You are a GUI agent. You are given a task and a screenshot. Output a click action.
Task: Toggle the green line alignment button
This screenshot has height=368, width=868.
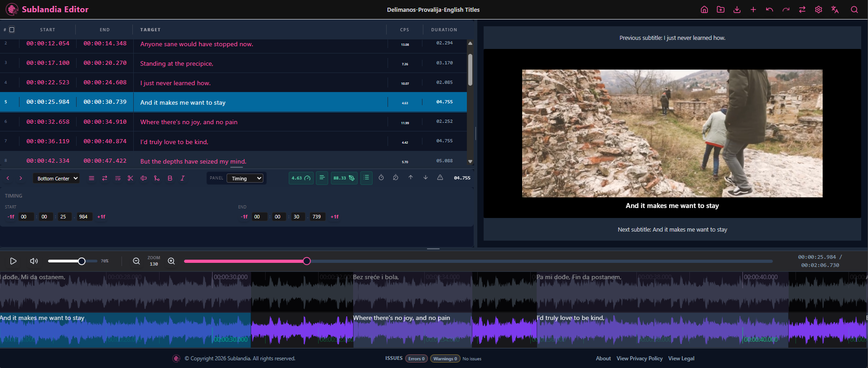[x=322, y=178]
